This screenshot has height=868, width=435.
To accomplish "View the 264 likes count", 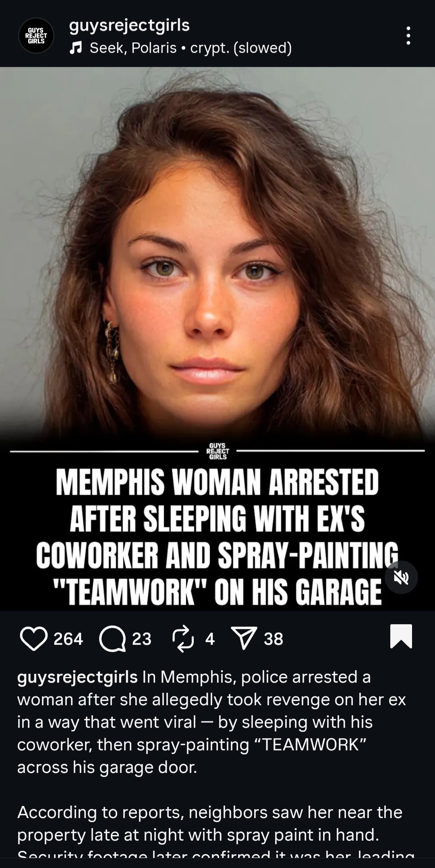I will pos(68,639).
